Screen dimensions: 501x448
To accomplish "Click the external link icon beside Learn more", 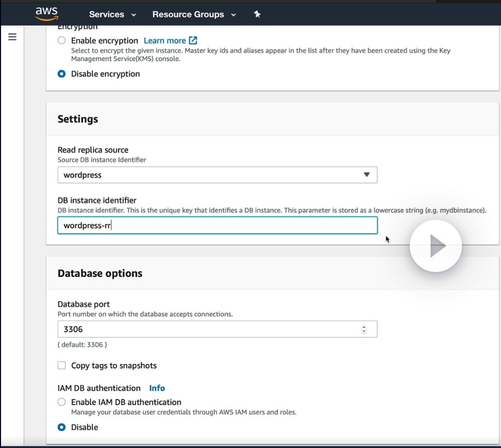I will [x=193, y=40].
